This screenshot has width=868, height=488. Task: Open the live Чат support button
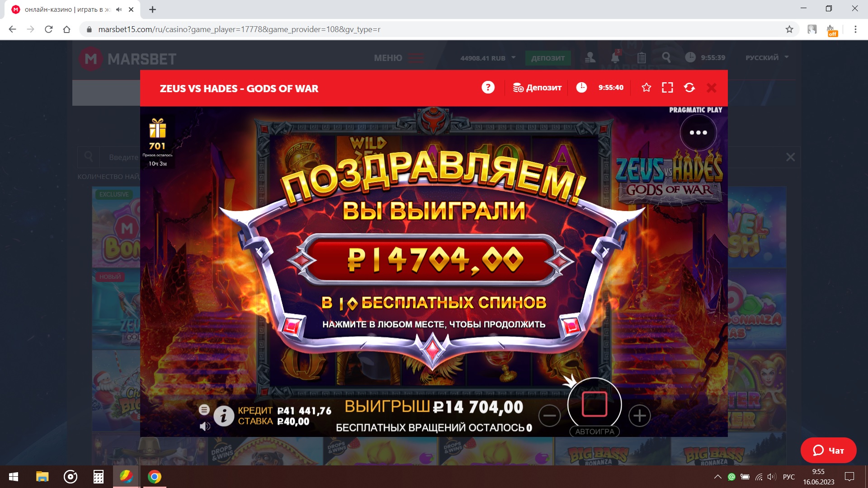pyautogui.click(x=828, y=450)
